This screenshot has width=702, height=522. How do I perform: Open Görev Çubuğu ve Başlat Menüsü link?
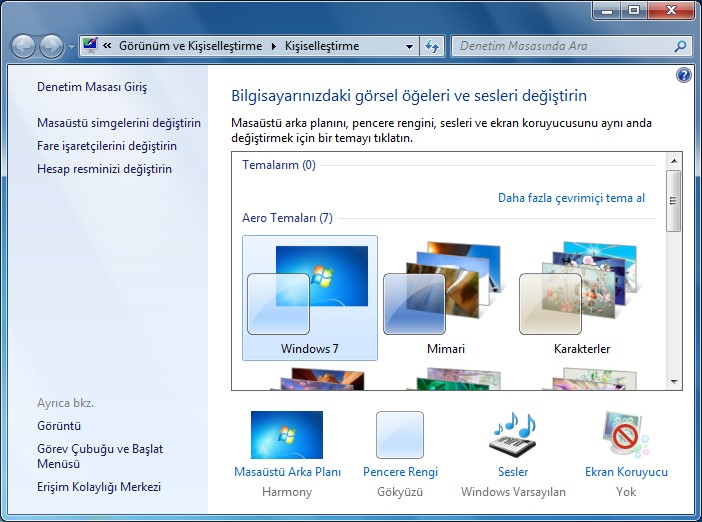100,456
